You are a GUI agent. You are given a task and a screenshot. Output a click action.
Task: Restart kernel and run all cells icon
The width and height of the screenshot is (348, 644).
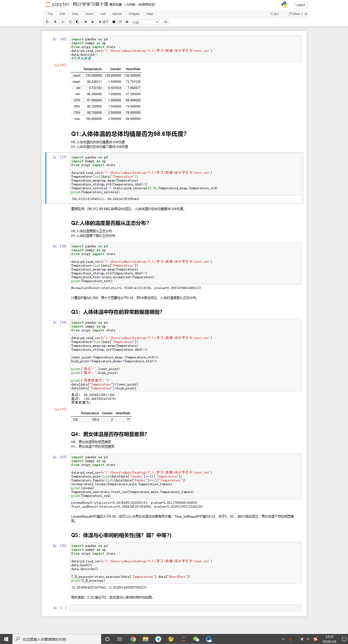[x=127, y=22]
